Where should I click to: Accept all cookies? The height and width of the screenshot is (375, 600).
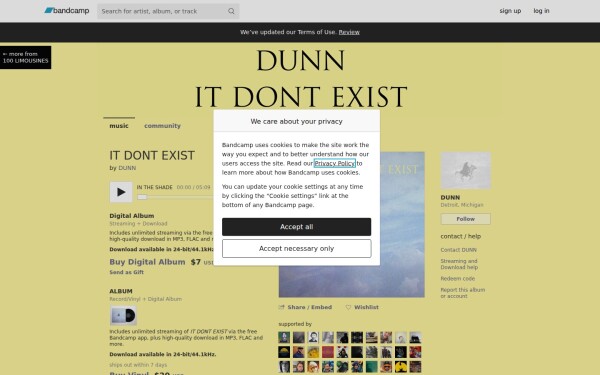click(x=296, y=227)
